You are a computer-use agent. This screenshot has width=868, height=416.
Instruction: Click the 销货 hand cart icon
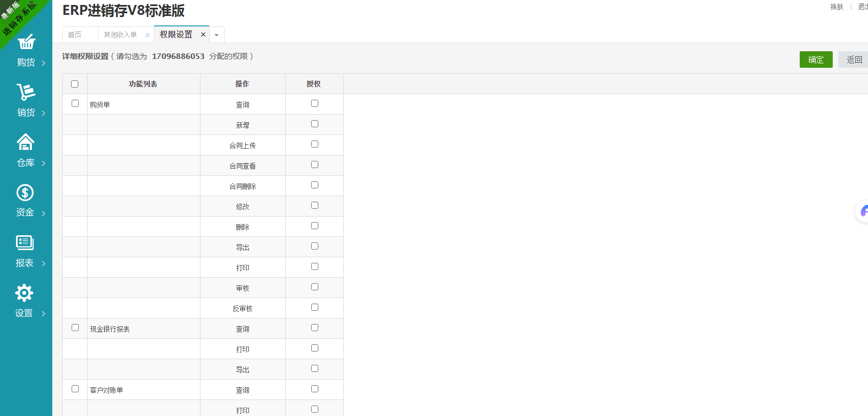26,92
